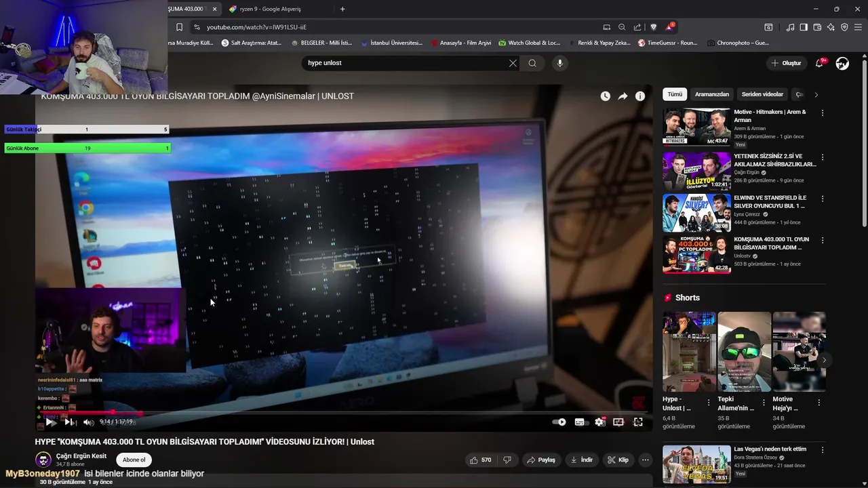Viewport: 868px width, 488px height.
Task: Toggle autoplay switch in player
Action: [559, 422]
